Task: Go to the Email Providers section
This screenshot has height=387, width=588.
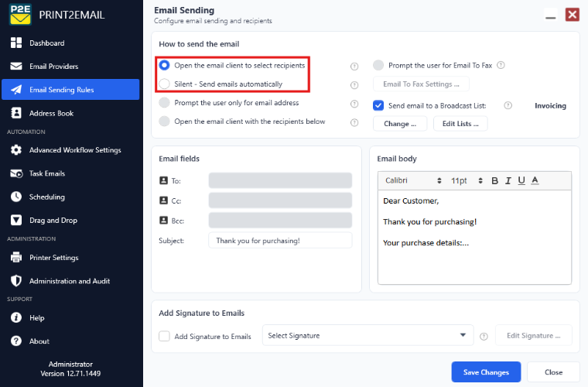Action: [70, 66]
